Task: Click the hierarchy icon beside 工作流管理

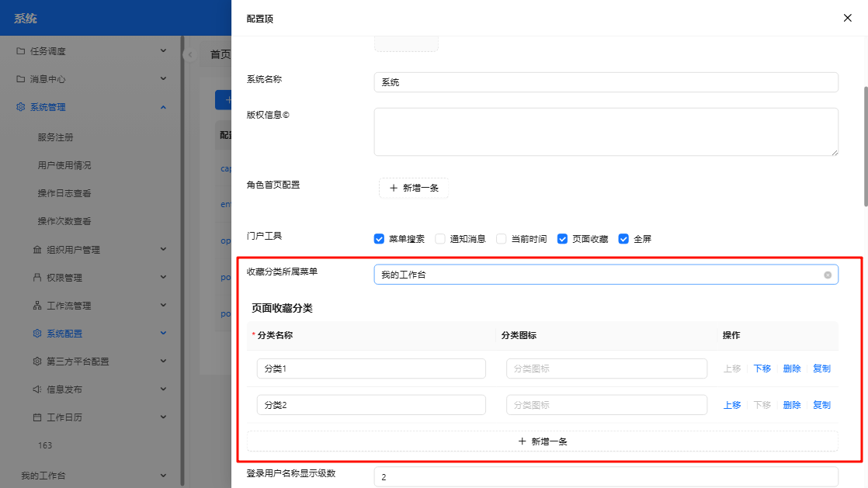Action: coord(37,306)
